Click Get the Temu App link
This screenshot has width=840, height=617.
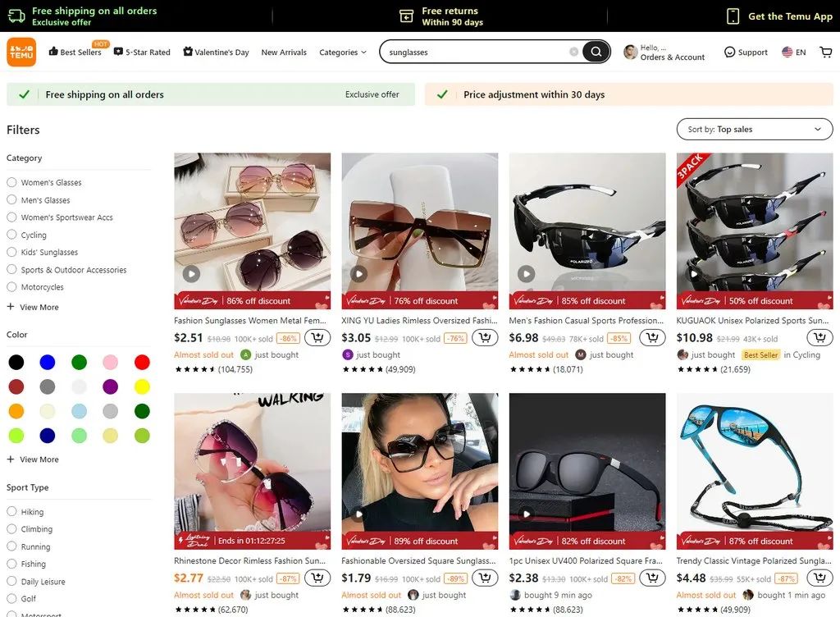tap(779, 16)
